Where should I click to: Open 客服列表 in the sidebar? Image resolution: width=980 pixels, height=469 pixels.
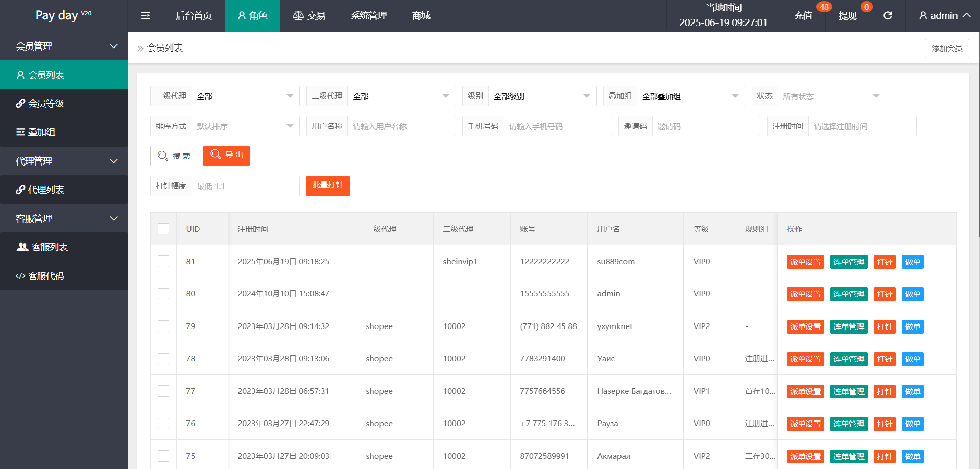(64, 247)
